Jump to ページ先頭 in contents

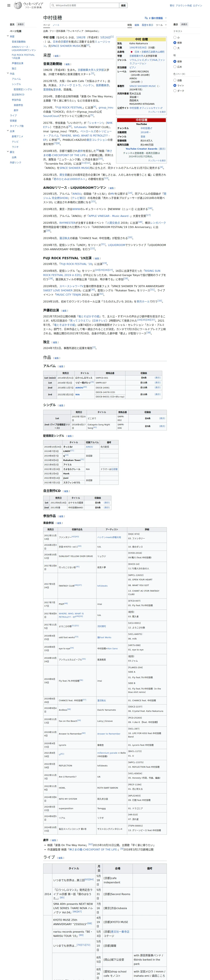(x=16, y=31)
